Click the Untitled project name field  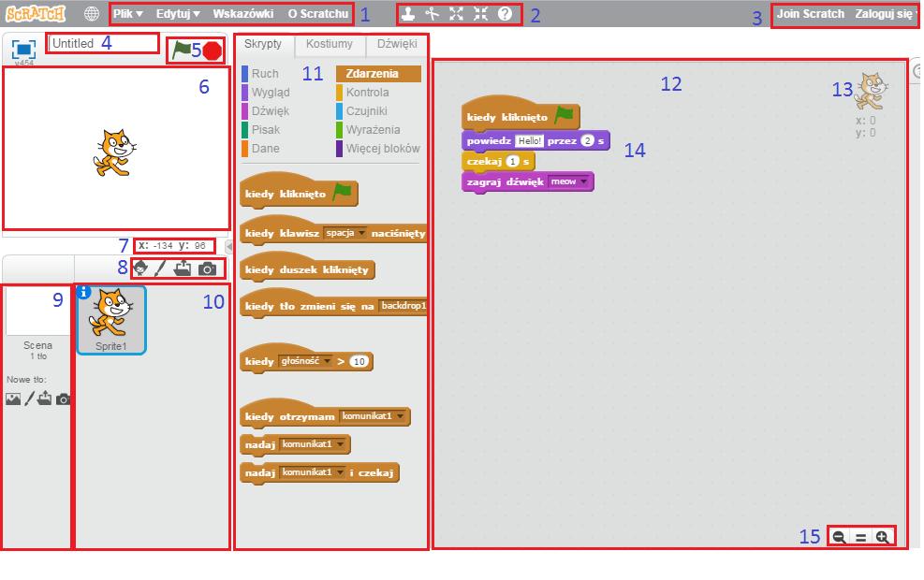(x=103, y=43)
